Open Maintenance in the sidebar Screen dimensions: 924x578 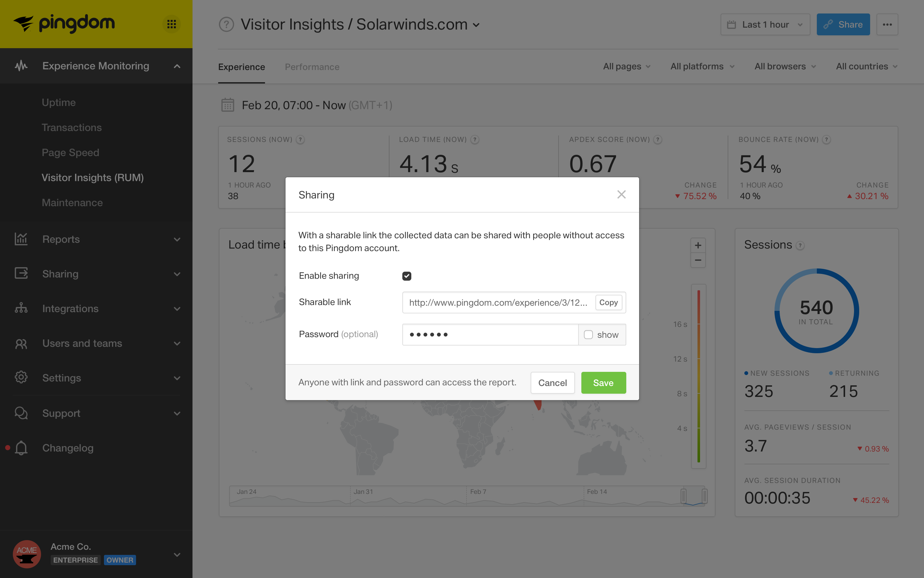tap(72, 203)
